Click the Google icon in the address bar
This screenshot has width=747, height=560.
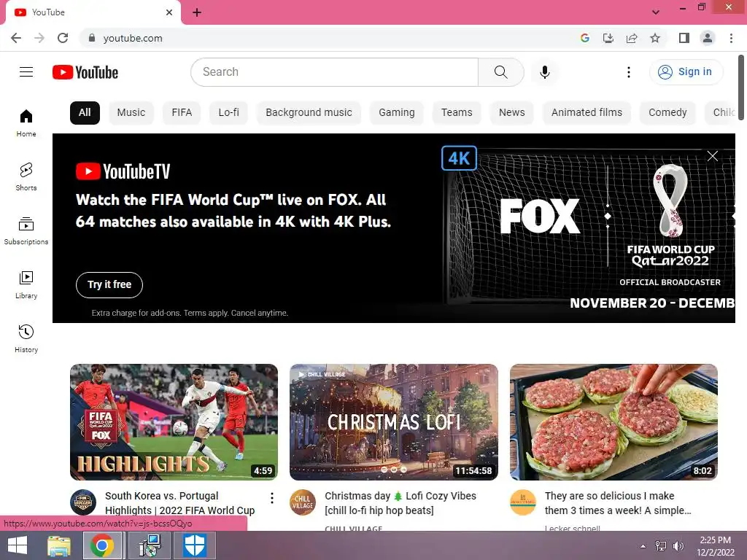[585, 38]
